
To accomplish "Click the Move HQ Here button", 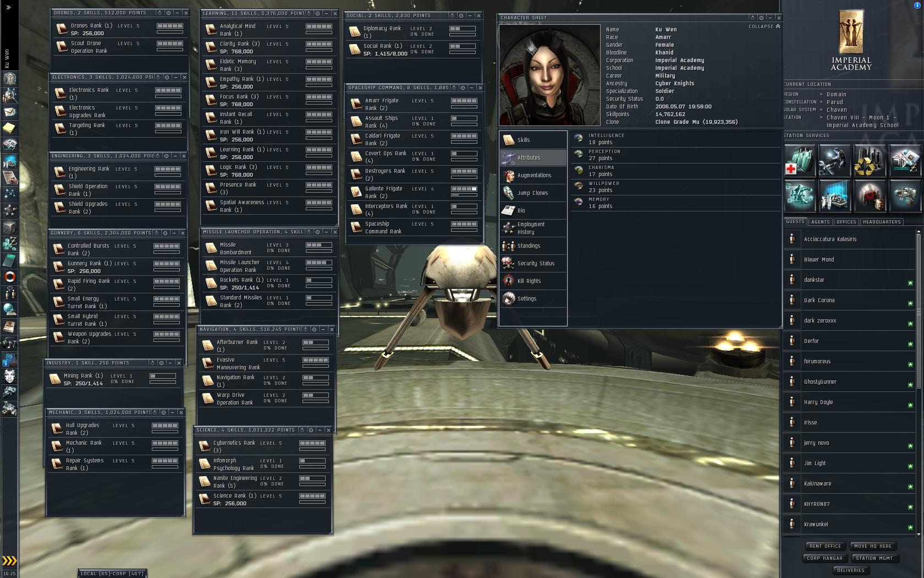I will pyautogui.click(x=873, y=546).
